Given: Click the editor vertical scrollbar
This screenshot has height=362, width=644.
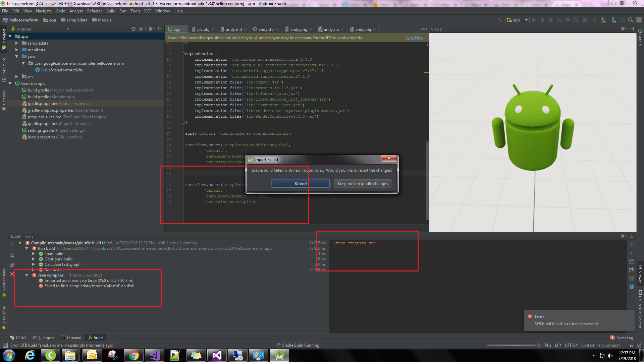Looking at the screenshot, I should click(x=427, y=181).
